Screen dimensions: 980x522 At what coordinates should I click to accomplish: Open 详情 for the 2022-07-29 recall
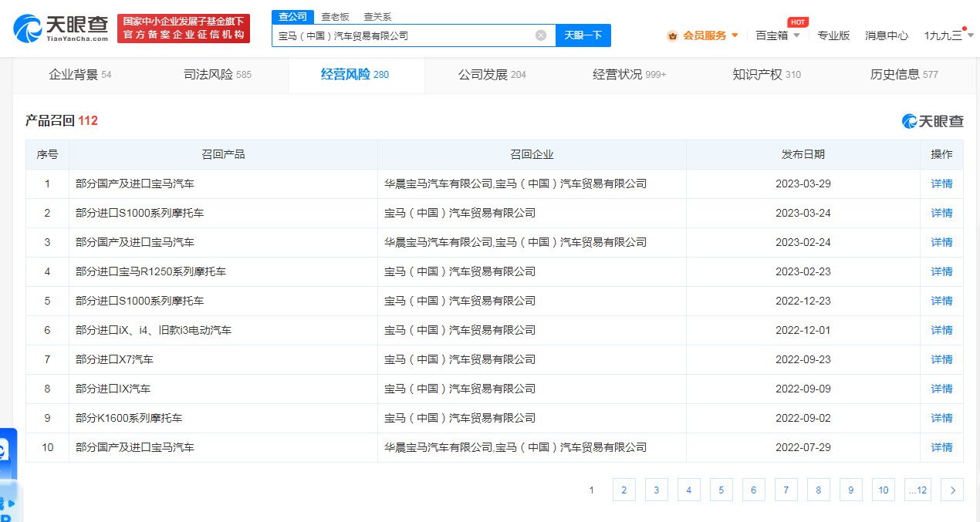(x=941, y=447)
